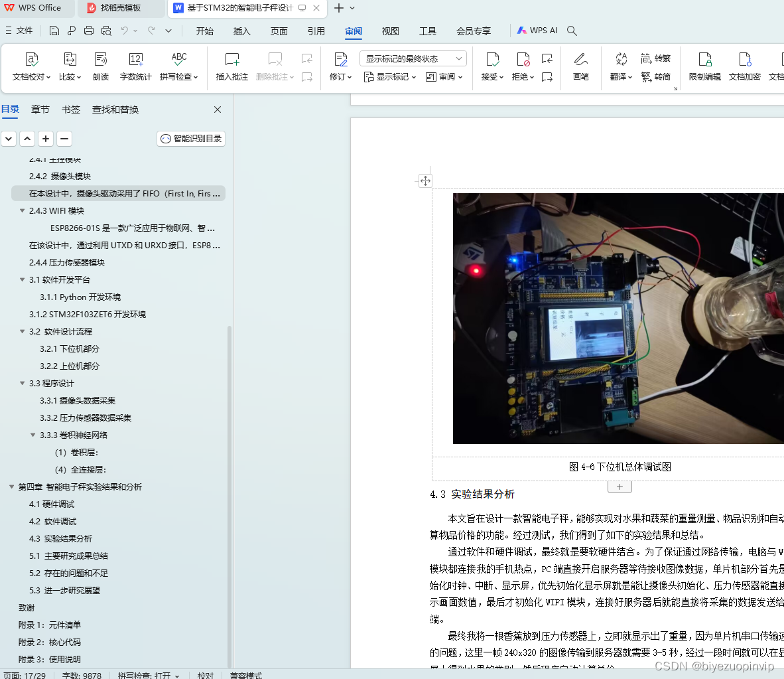Collapse the 第四章 智能电子秤实验结果和分析 node
The height and width of the screenshot is (679, 784).
11,487
